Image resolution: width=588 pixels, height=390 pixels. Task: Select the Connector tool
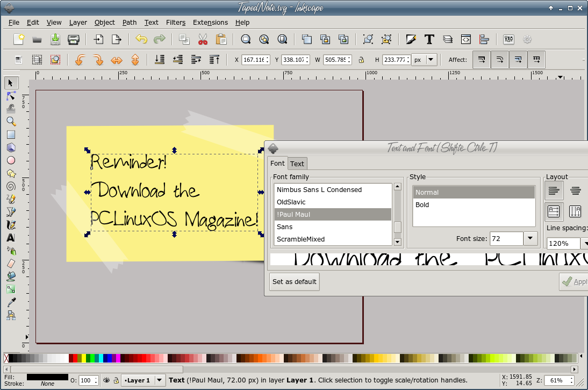tap(11, 315)
